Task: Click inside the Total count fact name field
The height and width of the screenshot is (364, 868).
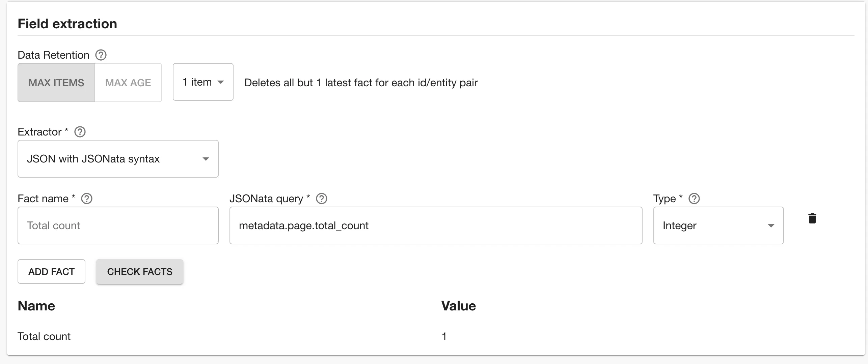Action: (118, 225)
